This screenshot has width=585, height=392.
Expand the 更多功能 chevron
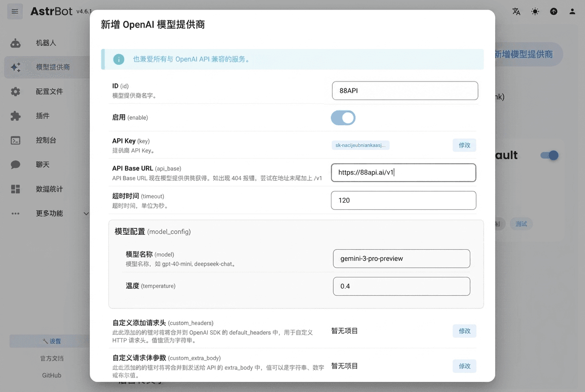tap(86, 214)
